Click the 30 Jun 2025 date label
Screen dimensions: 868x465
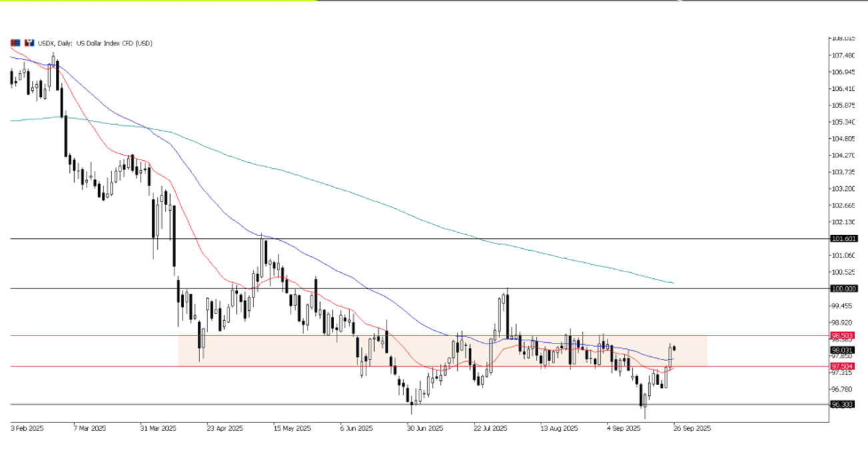tap(424, 429)
